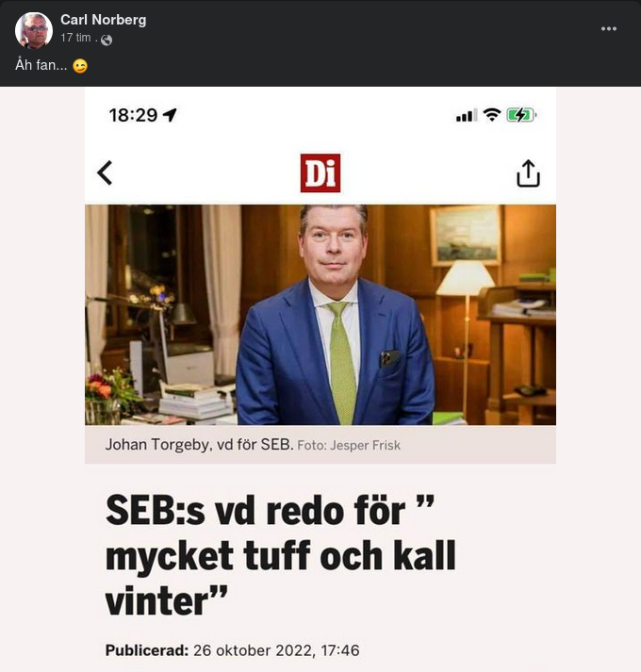Click the green charging battery icon
The width and height of the screenshot is (641, 672).
pos(521,115)
